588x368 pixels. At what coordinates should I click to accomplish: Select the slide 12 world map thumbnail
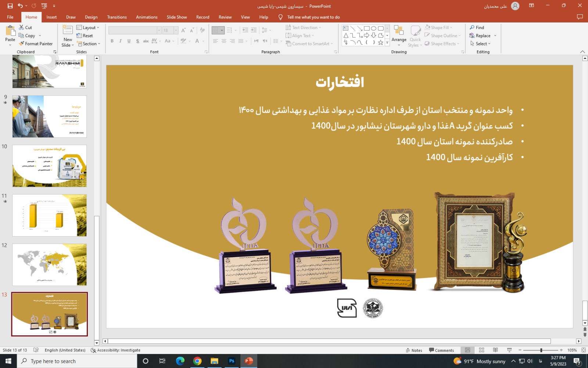point(50,265)
